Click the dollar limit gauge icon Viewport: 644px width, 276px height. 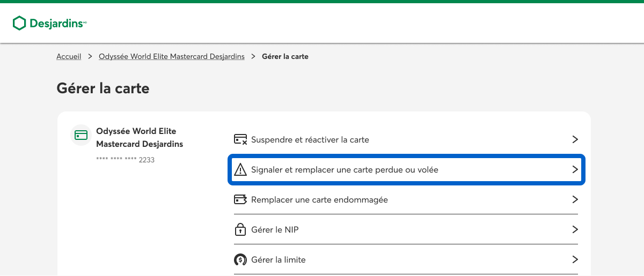240,260
